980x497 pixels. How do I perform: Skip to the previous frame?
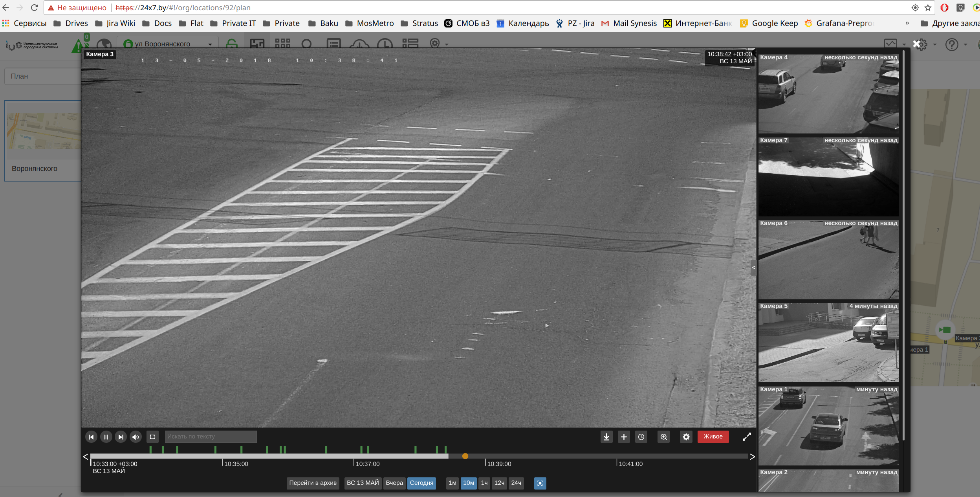(91, 437)
